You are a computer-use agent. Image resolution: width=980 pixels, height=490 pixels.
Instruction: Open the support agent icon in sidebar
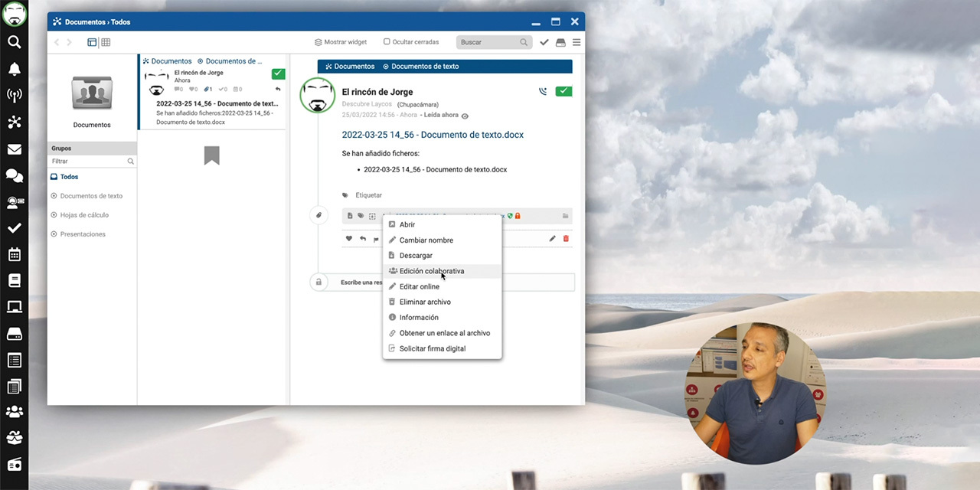click(x=14, y=202)
